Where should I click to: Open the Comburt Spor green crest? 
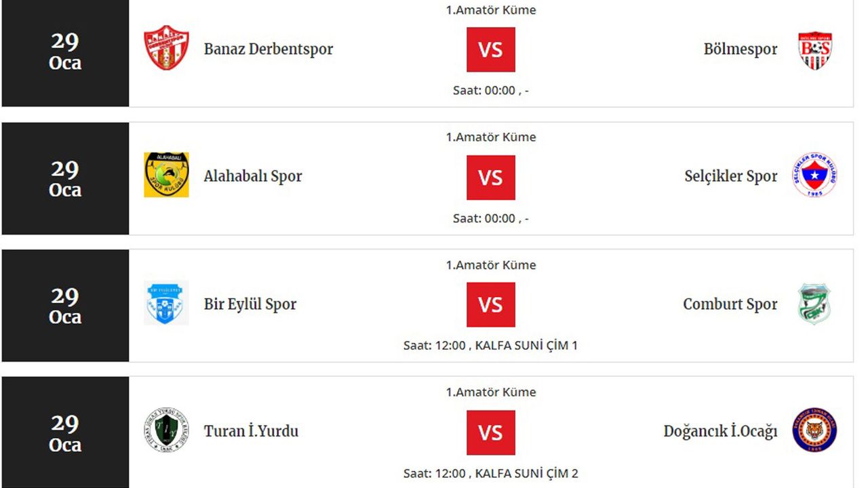pyautogui.click(x=814, y=304)
